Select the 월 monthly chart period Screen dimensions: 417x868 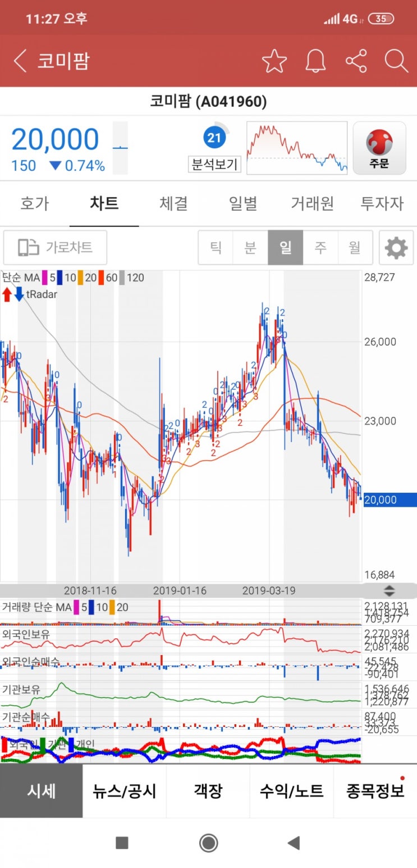(x=355, y=247)
